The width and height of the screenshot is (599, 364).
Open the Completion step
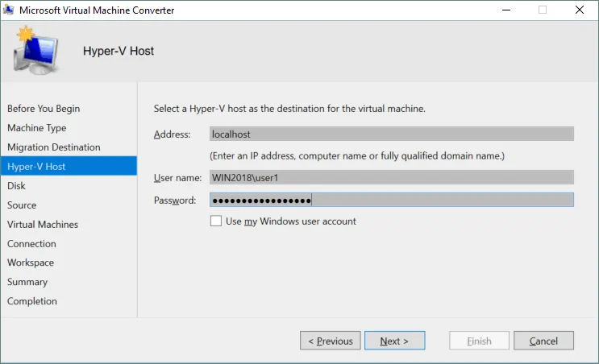(32, 301)
